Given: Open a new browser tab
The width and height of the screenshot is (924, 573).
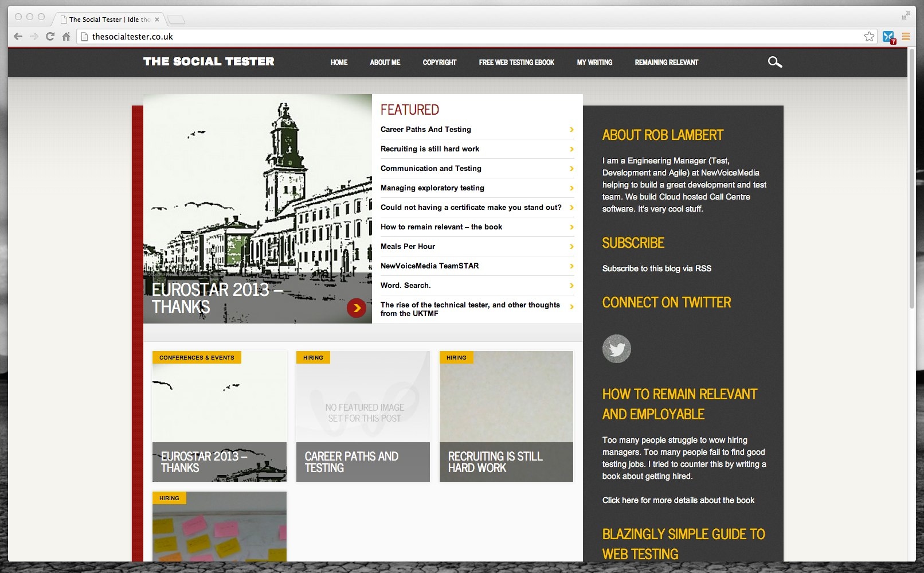Looking at the screenshot, I should coord(176,20).
